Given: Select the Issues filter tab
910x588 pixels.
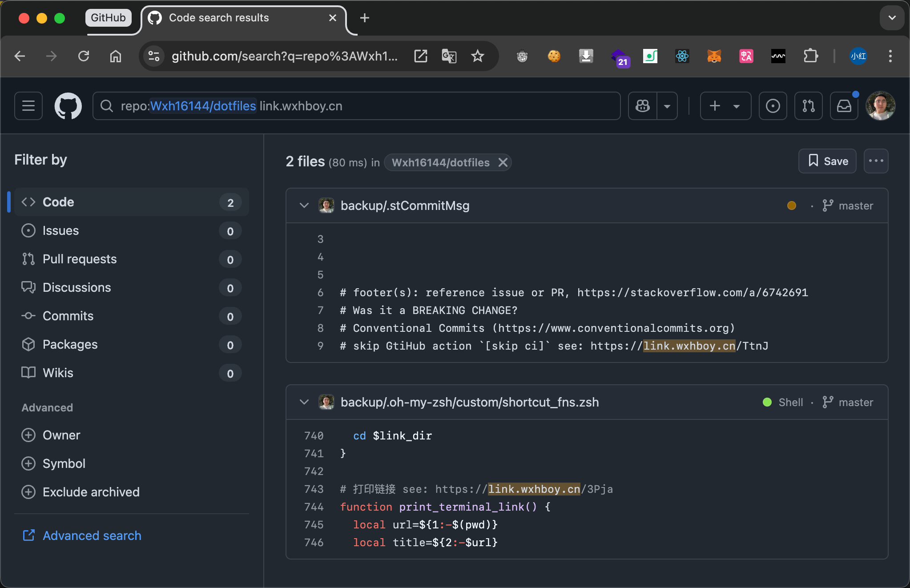Looking at the screenshot, I should [61, 230].
